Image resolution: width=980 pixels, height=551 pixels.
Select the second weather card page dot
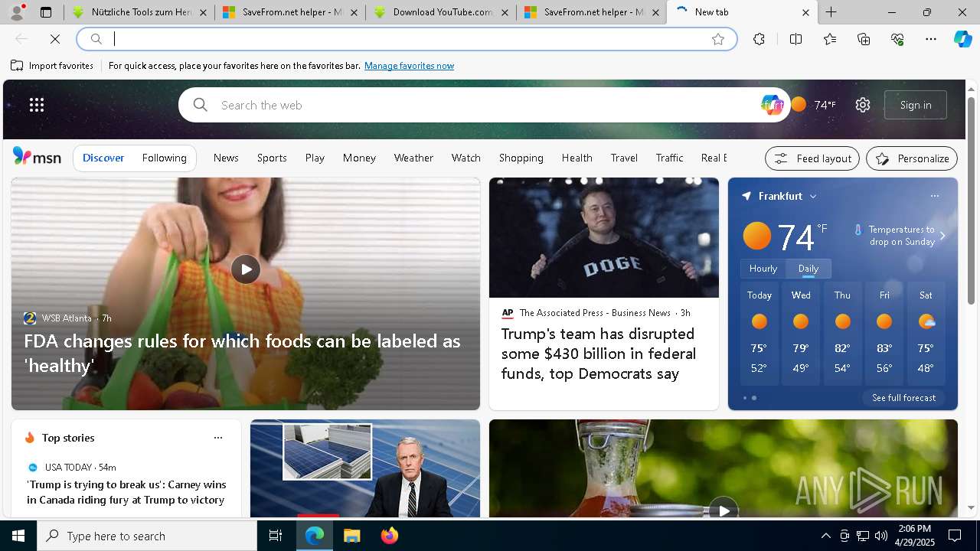[x=754, y=398]
